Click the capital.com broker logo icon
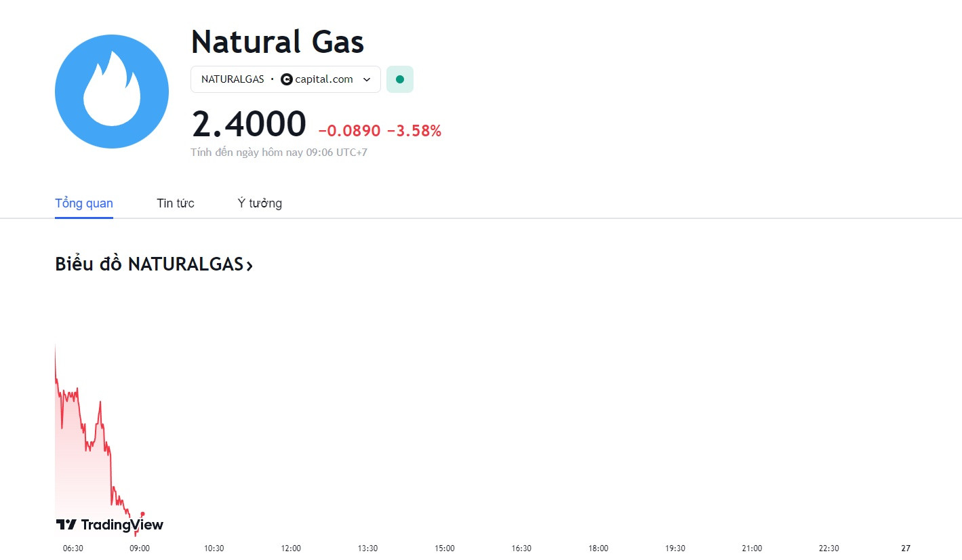The image size is (962, 560). tap(287, 79)
